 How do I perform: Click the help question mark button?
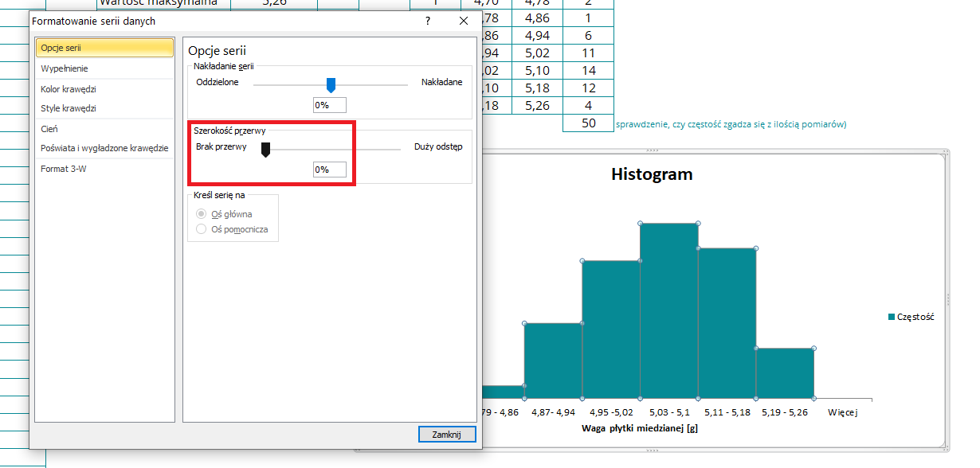[x=428, y=21]
